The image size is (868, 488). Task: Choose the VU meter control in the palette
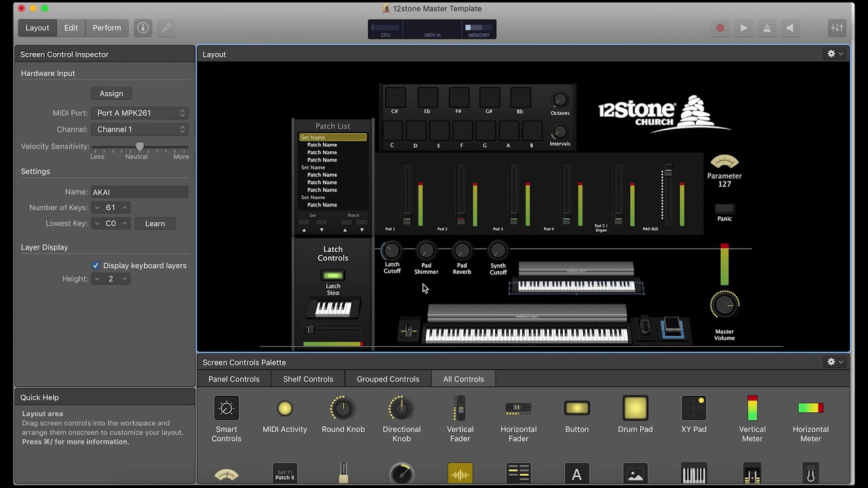(226, 474)
